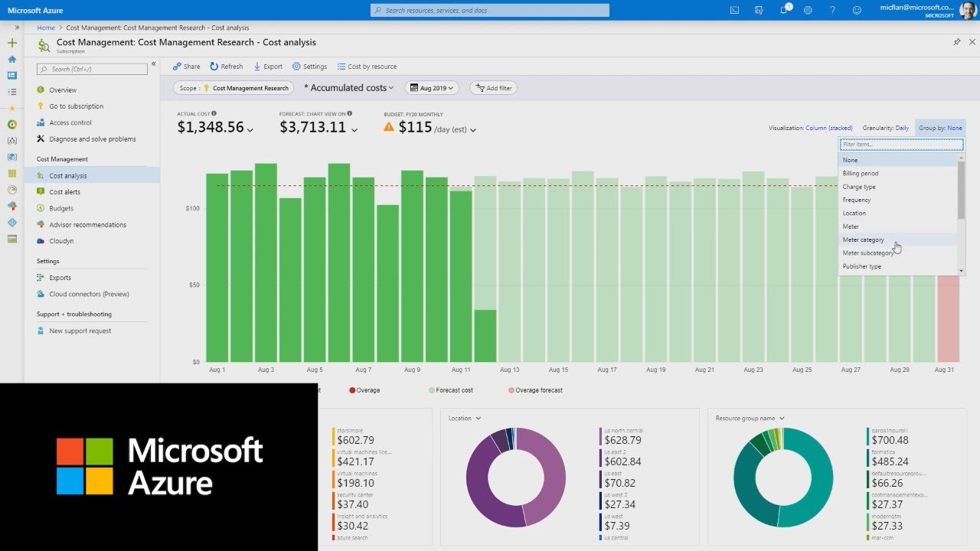Open Settings in the cost analysis toolbar
The image size is (980, 551).
point(309,67)
